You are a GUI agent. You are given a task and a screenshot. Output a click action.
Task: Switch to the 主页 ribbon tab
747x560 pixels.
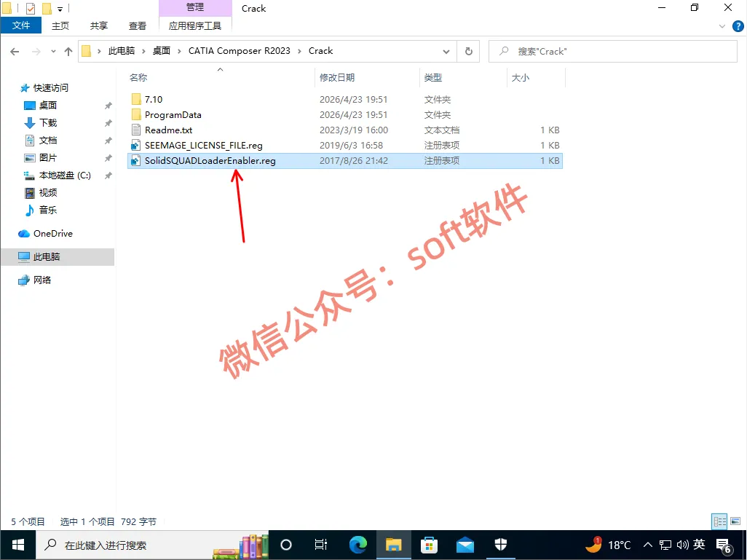pyautogui.click(x=60, y=25)
